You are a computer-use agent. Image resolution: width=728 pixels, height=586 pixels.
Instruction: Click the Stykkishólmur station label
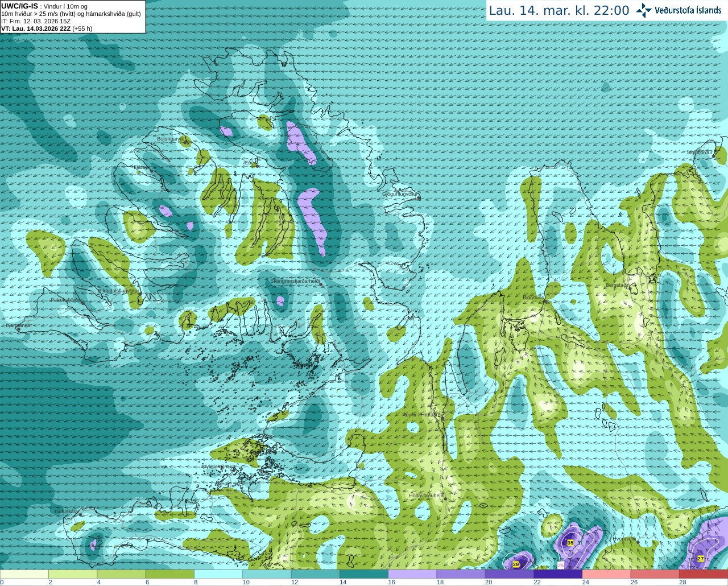point(218,467)
